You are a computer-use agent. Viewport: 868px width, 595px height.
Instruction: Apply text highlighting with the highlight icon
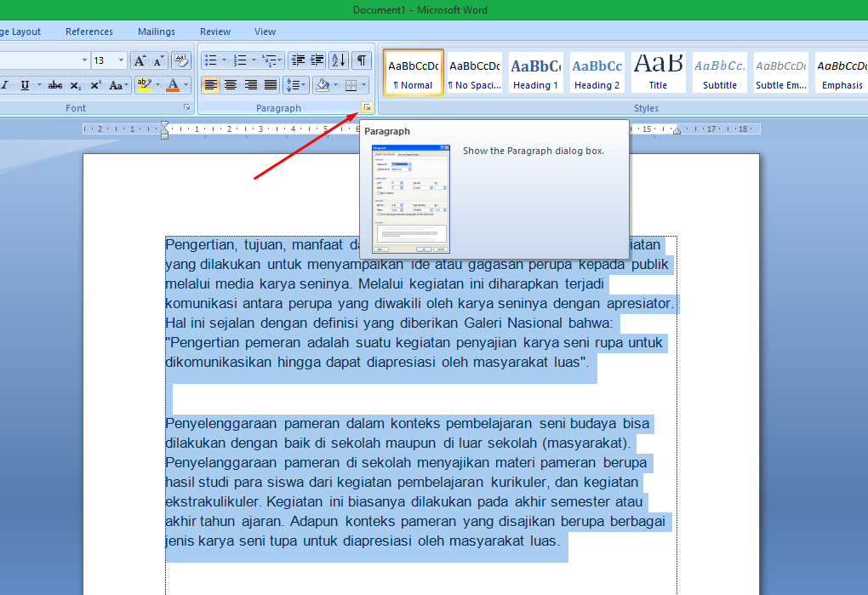[x=144, y=83]
